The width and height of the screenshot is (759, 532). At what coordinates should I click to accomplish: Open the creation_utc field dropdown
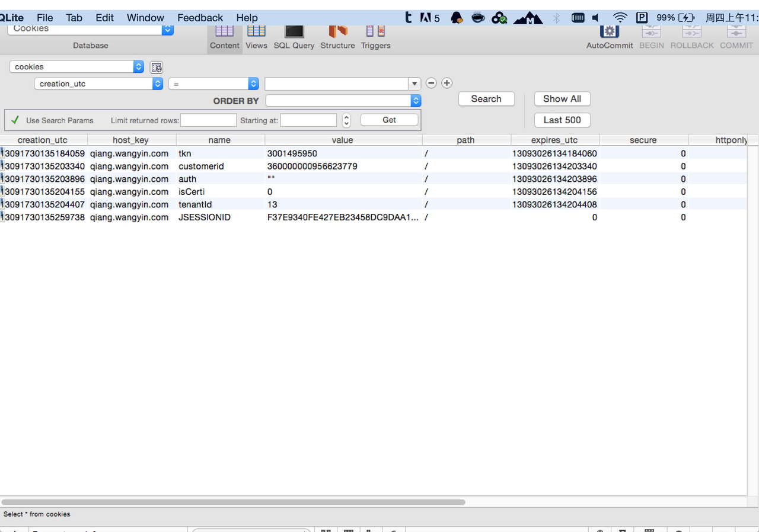98,84
